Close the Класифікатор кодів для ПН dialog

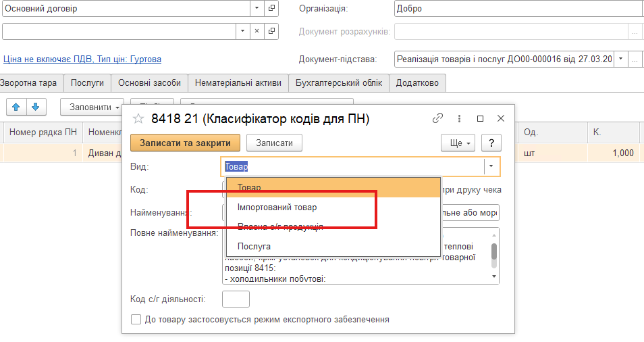(x=501, y=118)
